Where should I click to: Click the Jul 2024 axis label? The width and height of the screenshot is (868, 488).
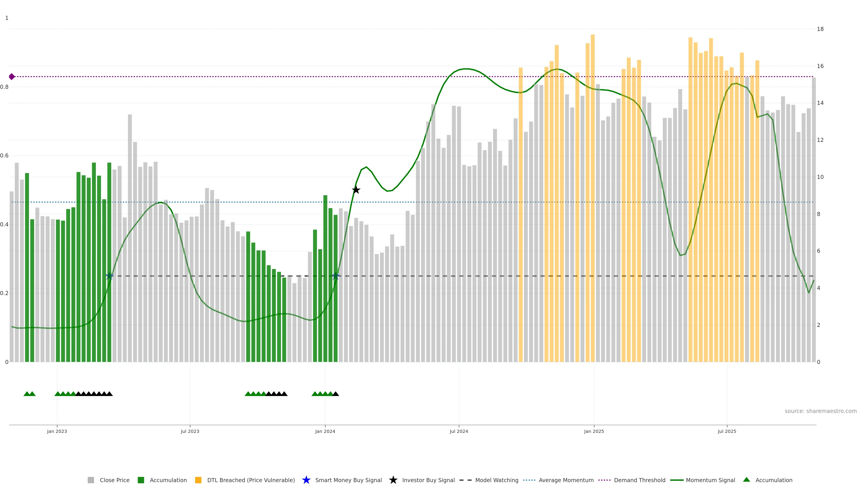click(459, 431)
